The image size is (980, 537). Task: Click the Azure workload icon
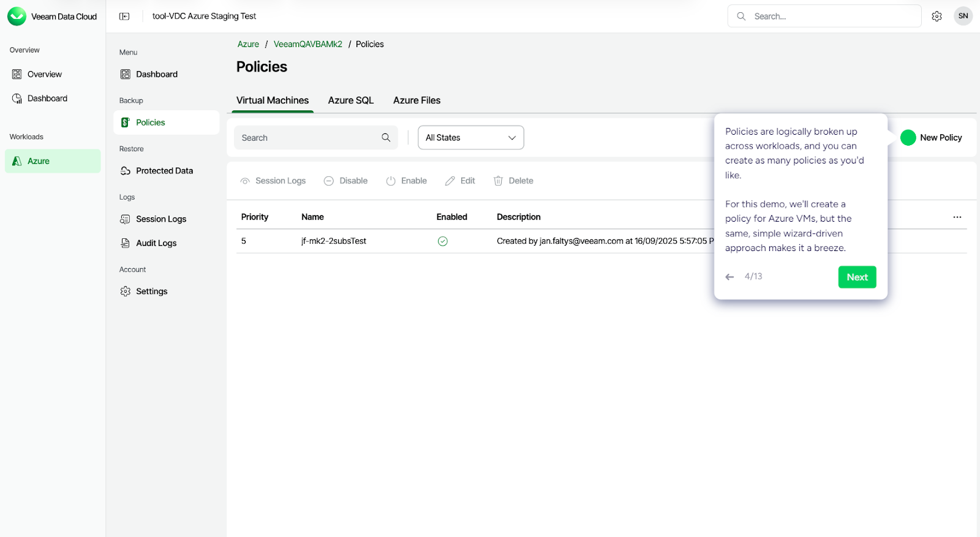point(17,161)
